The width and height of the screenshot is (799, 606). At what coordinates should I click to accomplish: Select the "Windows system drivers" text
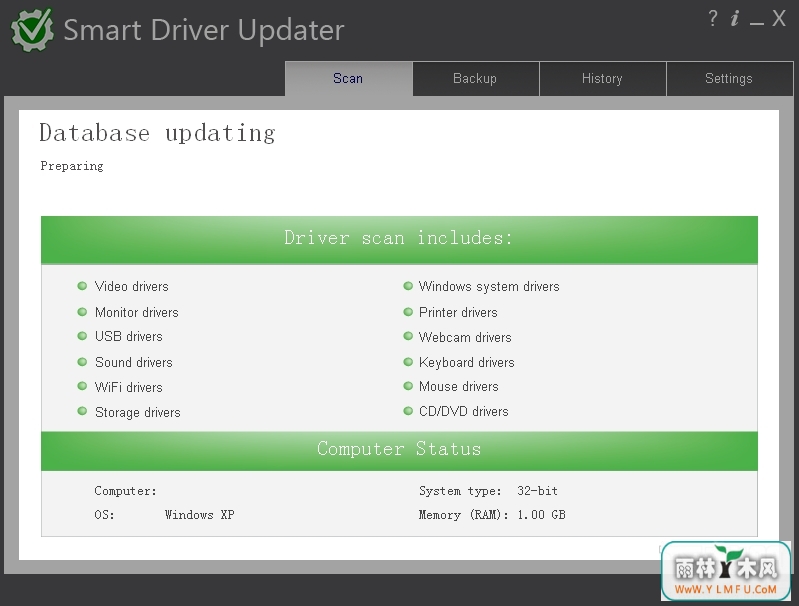(489, 286)
